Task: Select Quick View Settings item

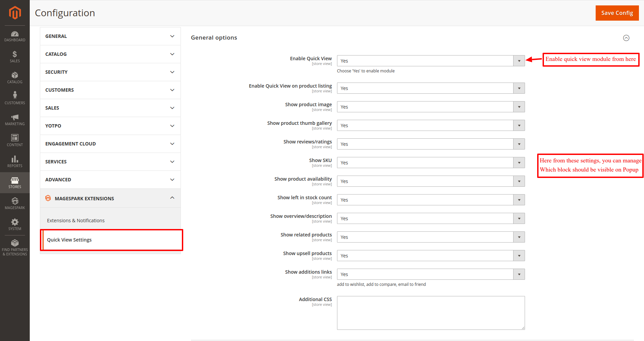Action: point(112,240)
